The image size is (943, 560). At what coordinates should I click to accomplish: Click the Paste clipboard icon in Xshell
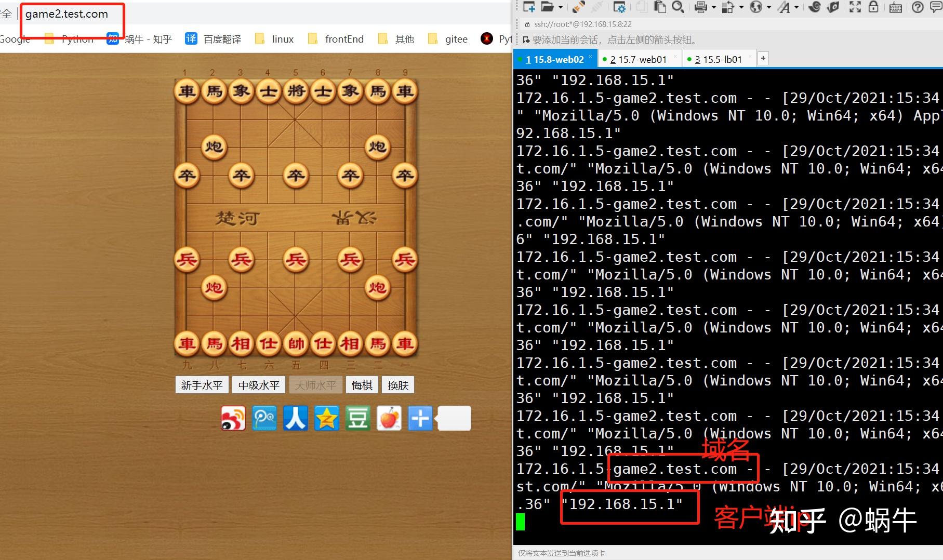tap(660, 7)
